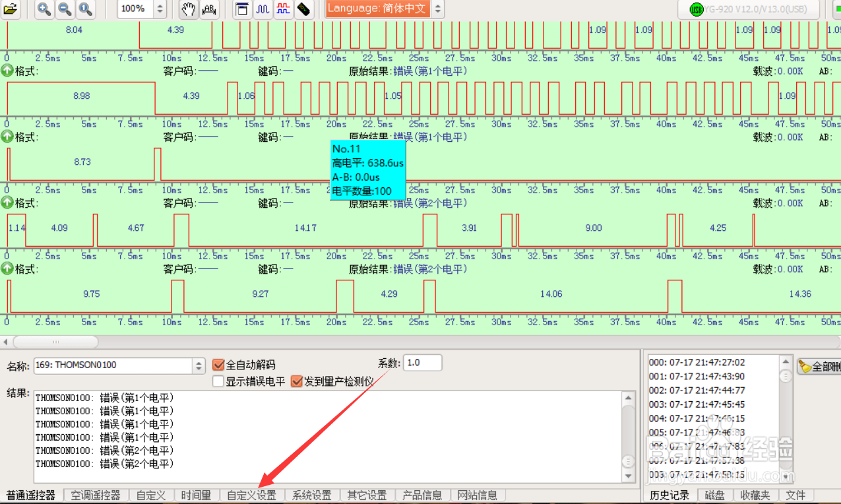The width and height of the screenshot is (841, 504).
Task: Choose the blue waveform display icon
Action: [263, 9]
